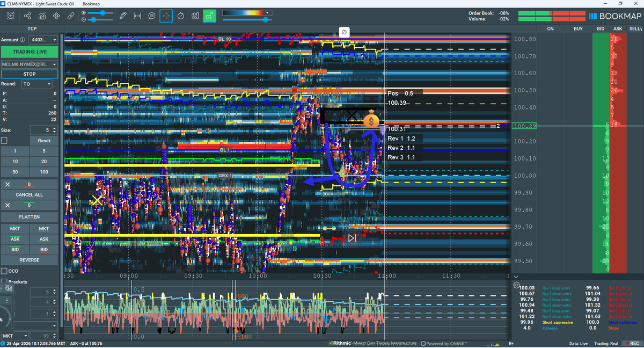Click the BID column header
The height and width of the screenshot is (348, 644).
coord(601,28)
